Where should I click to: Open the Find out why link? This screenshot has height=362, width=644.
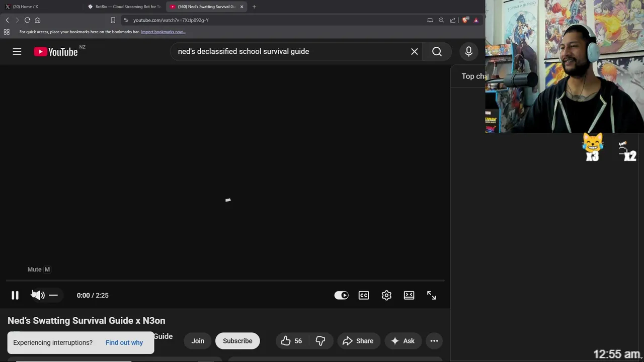(124, 342)
